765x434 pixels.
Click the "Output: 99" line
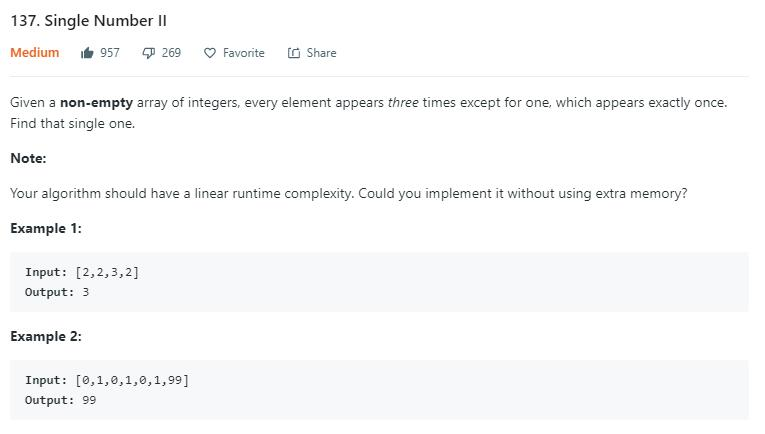click(61, 400)
